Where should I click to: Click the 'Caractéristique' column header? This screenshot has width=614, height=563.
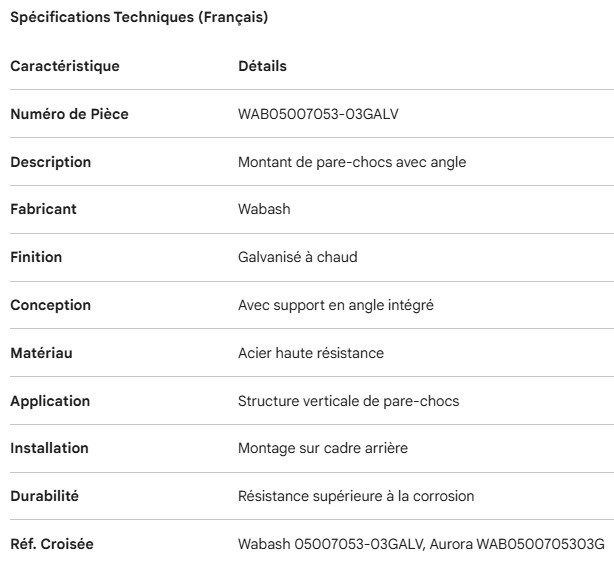coord(64,66)
